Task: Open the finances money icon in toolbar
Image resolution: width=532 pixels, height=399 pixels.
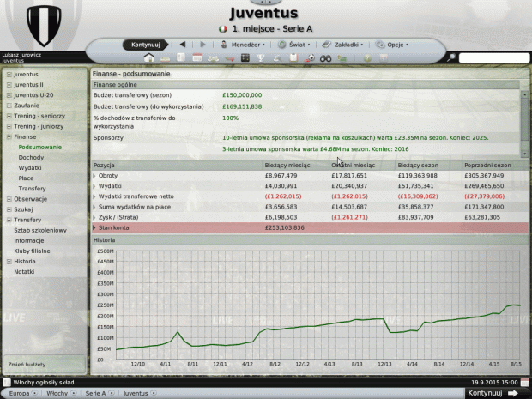Action: 342,58
